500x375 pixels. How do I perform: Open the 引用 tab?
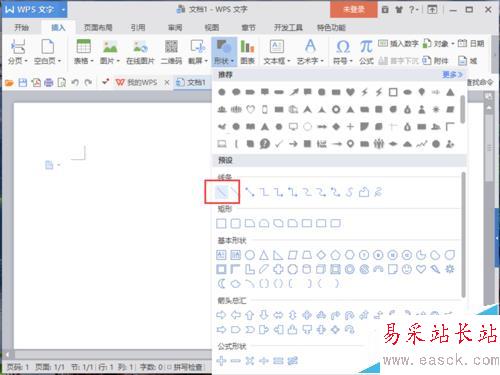click(x=138, y=28)
